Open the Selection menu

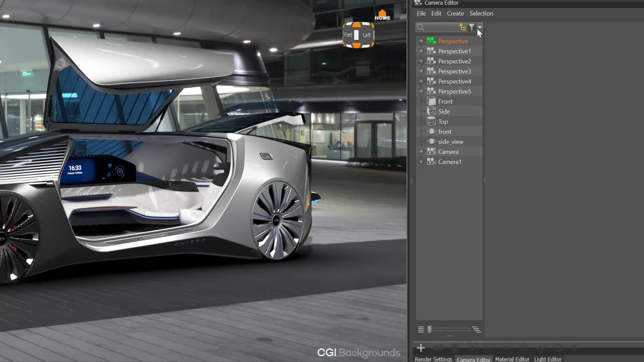pos(481,14)
